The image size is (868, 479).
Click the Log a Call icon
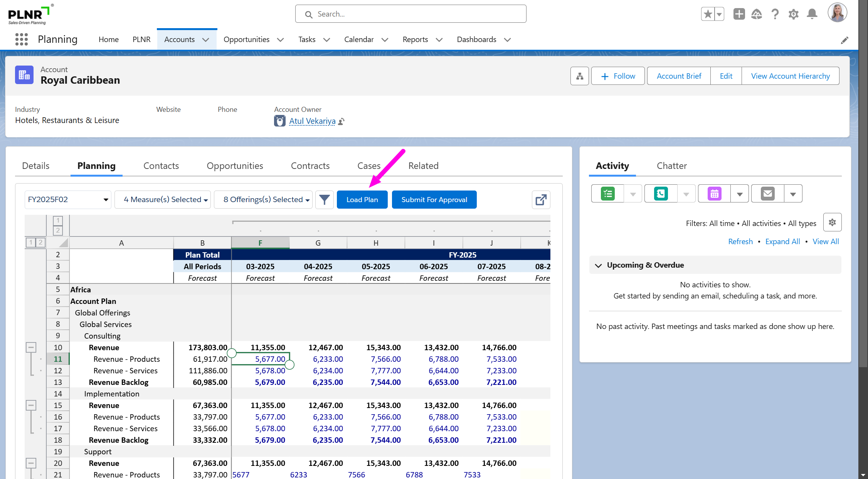coord(661,194)
